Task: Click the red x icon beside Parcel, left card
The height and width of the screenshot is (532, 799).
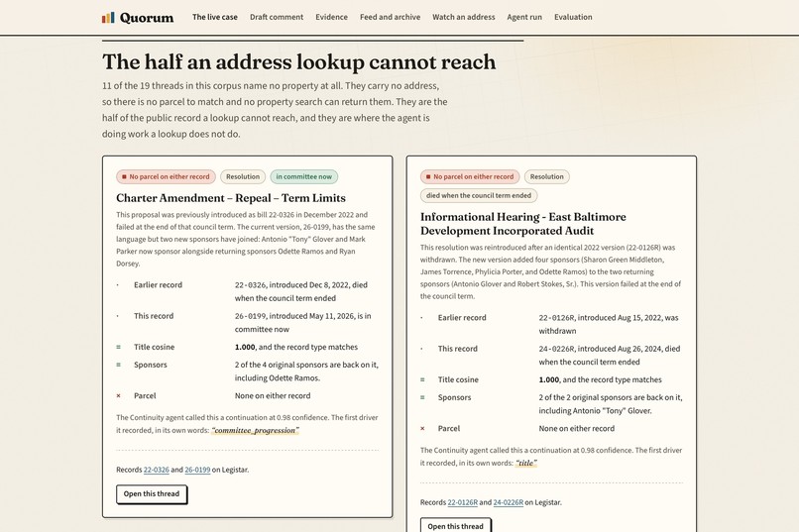Action: pos(118,395)
